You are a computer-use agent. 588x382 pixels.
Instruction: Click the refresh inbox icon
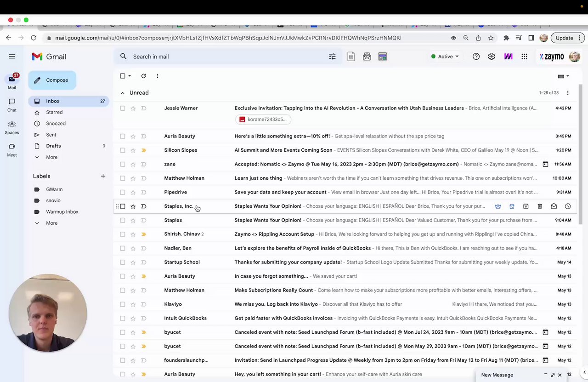tap(143, 76)
